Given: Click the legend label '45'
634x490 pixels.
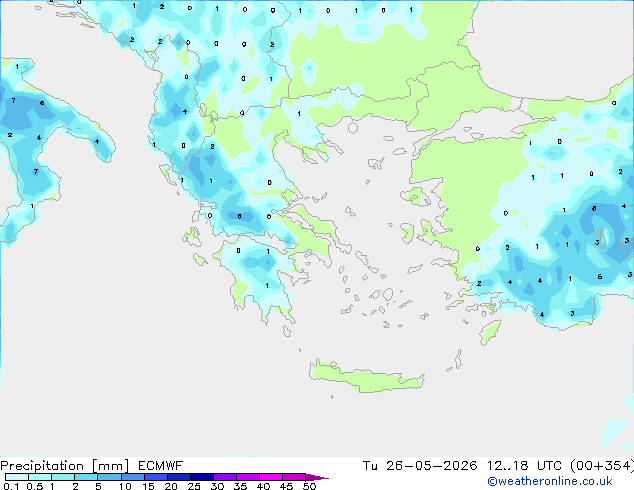Looking at the screenshot, I should (x=286, y=486).
